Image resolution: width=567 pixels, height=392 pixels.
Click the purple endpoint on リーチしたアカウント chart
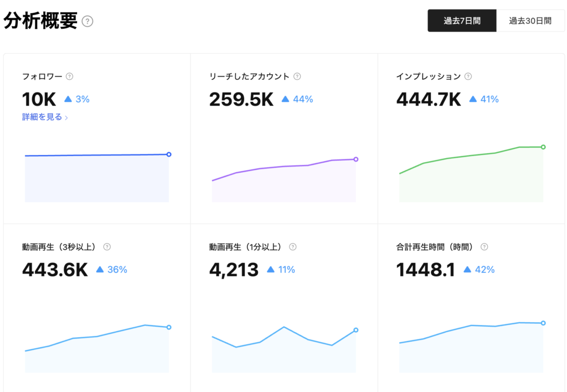point(355,159)
